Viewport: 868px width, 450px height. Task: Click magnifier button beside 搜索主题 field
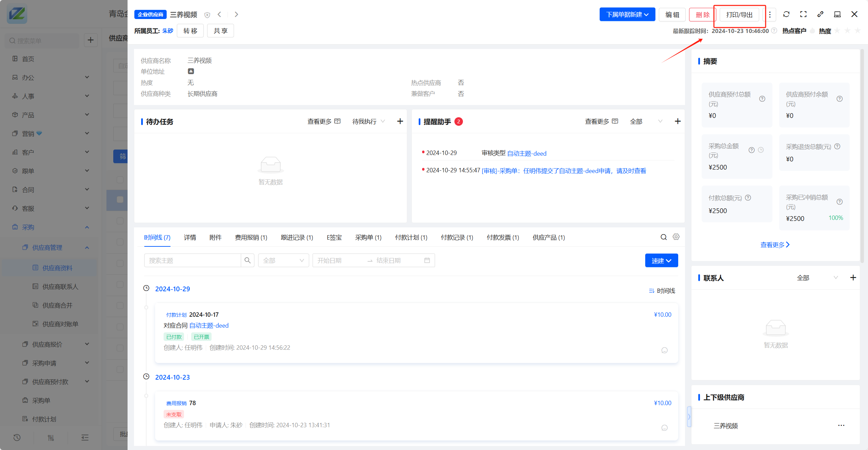(x=248, y=260)
